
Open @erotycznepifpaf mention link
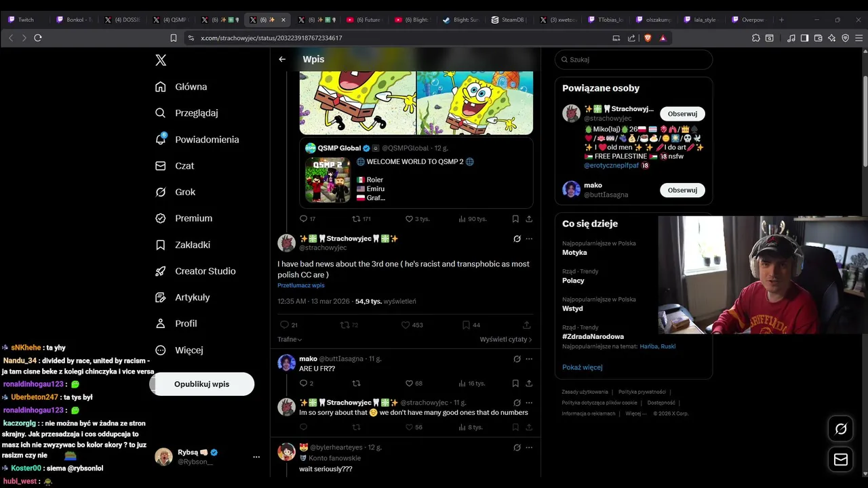point(611,165)
